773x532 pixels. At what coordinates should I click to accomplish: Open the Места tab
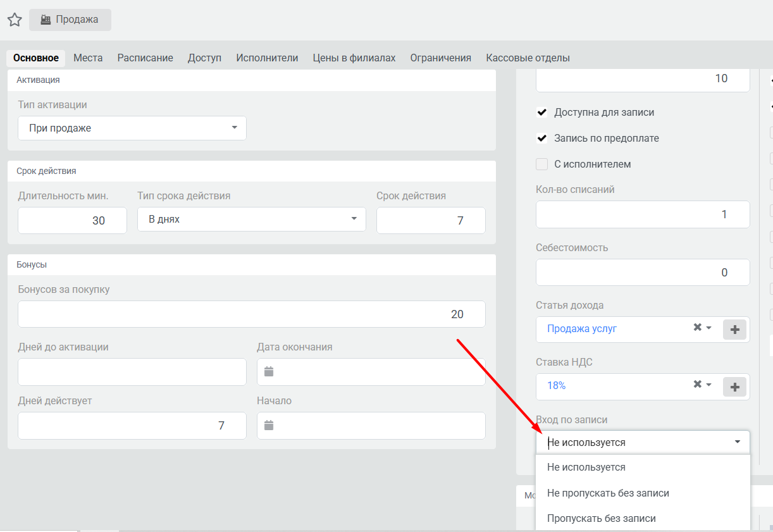[88, 58]
